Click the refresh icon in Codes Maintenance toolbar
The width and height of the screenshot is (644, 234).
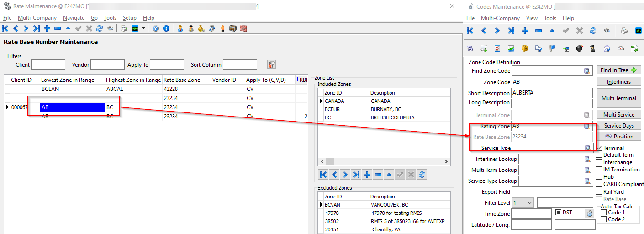(x=593, y=31)
